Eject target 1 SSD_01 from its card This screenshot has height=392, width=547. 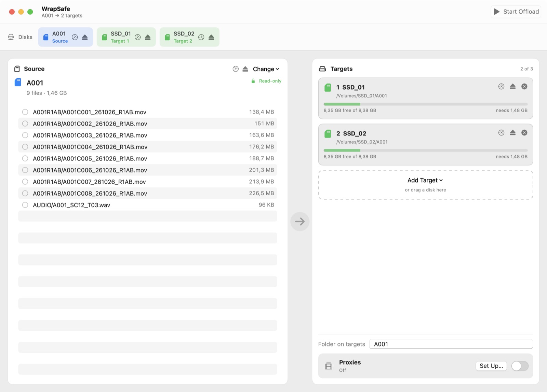point(512,87)
